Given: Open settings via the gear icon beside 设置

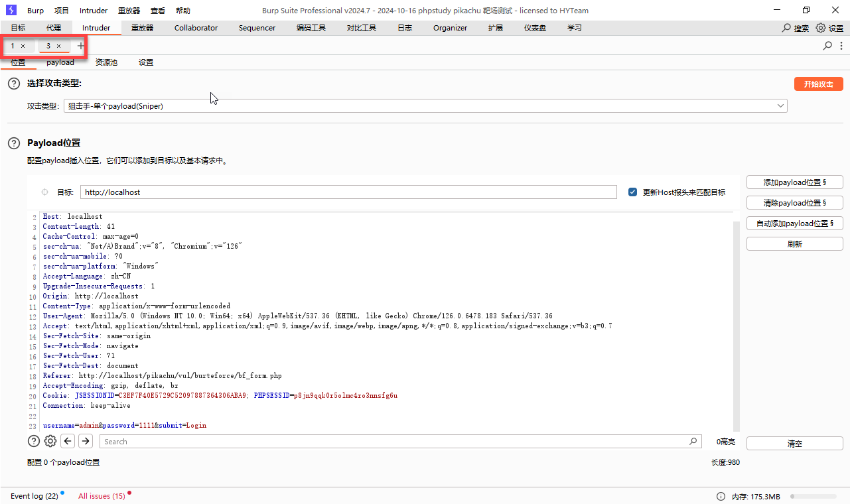Looking at the screenshot, I should (x=821, y=28).
